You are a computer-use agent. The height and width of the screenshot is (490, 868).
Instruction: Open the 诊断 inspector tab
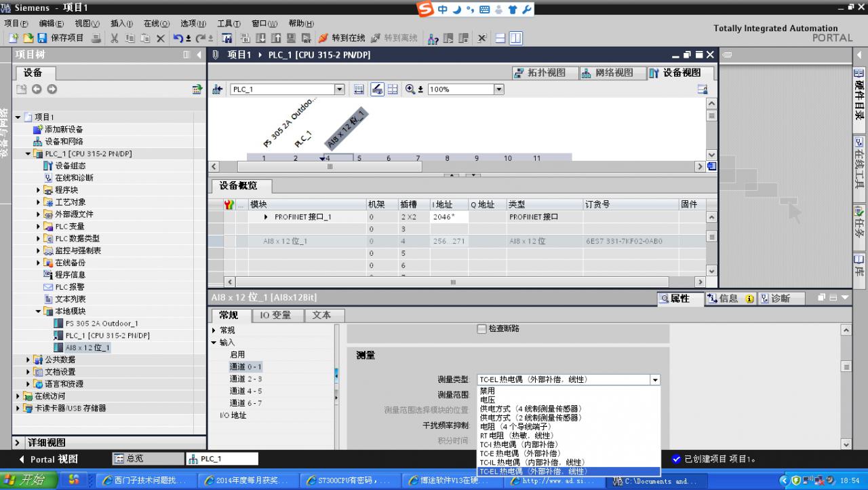point(780,299)
